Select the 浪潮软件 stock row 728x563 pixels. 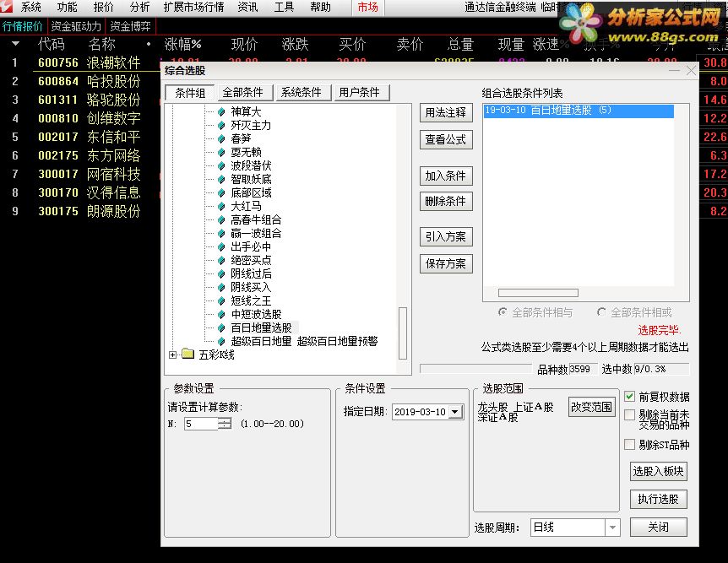pyautogui.click(x=80, y=62)
